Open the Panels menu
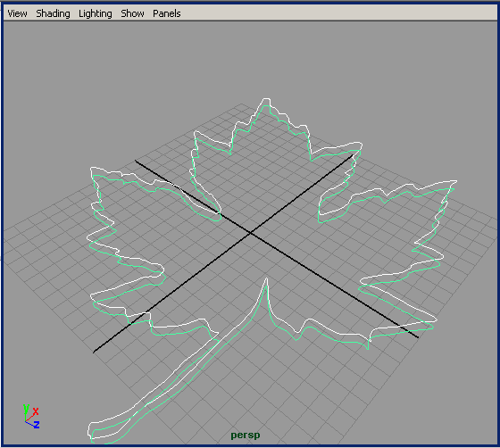 [x=167, y=13]
